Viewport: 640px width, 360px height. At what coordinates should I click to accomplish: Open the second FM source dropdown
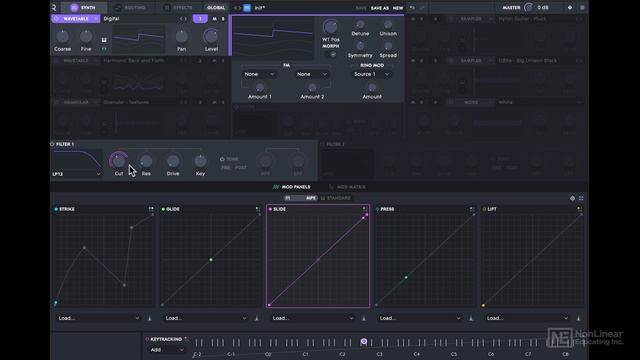click(x=312, y=74)
